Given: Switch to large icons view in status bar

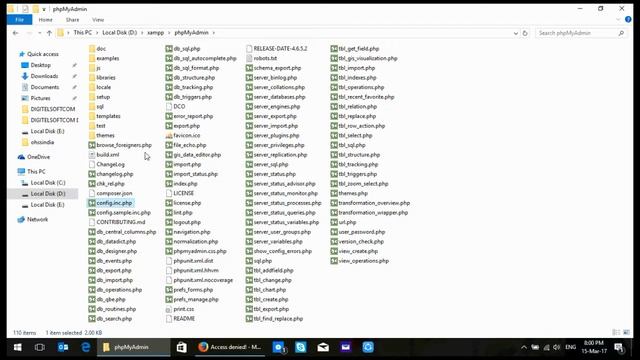Looking at the screenshot, I should [x=626, y=333].
